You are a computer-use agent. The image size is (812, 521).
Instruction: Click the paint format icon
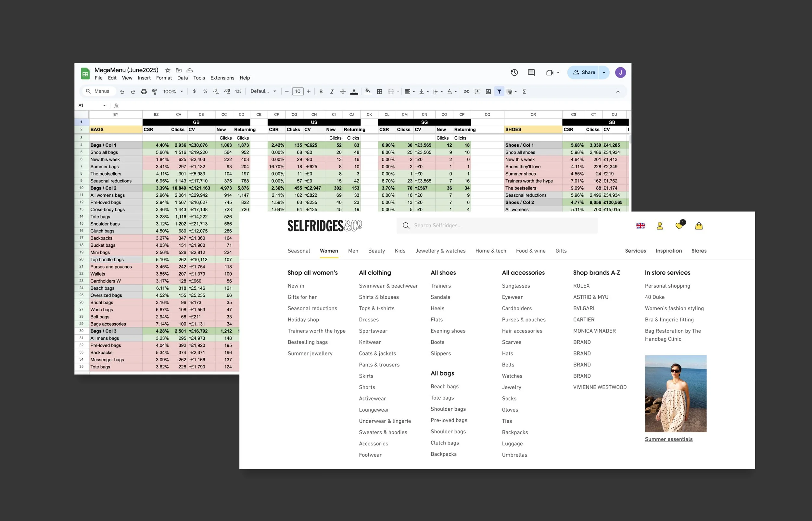(x=155, y=91)
